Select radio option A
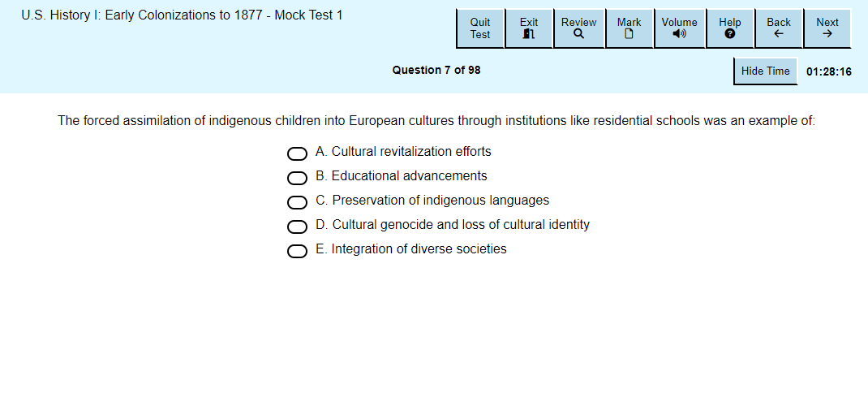Image resolution: width=868 pixels, height=406 pixels. pyautogui.click(x=298, y=153)
